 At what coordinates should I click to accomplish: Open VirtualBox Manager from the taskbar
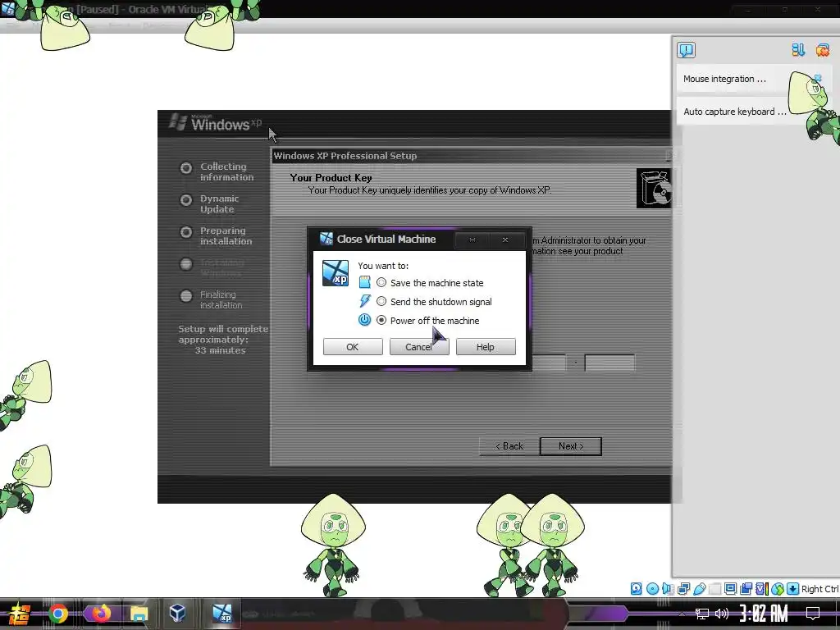click(x=177, y=614)
